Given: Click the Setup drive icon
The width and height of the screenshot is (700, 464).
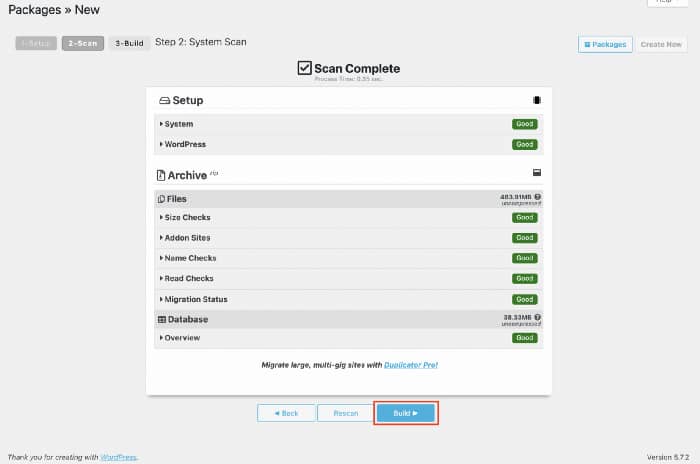Looking at the screenshot, I should tap(165, 101).
